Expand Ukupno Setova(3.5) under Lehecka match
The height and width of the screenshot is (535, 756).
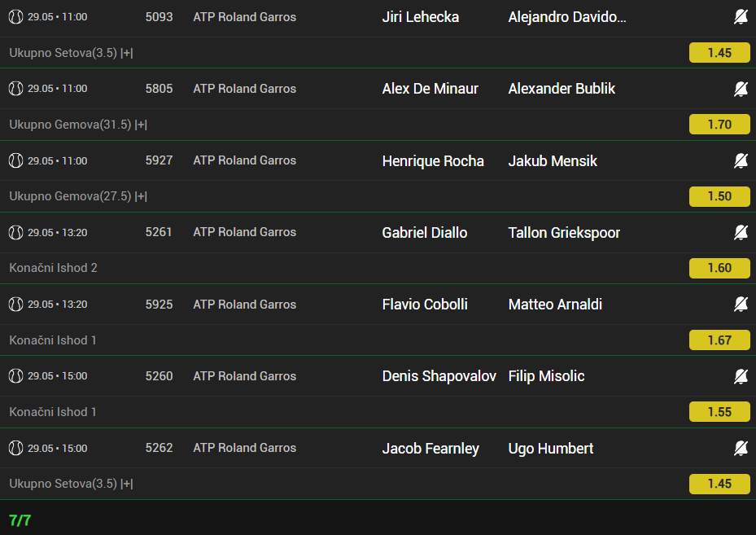pos(71,53)
